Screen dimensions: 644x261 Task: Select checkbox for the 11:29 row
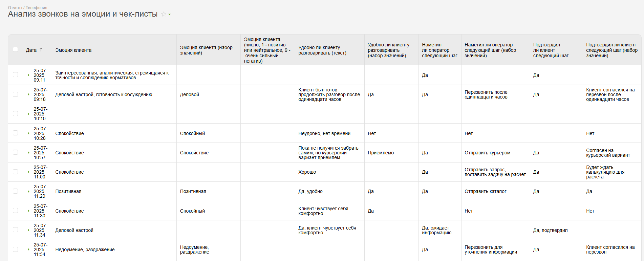click(15, 191)
